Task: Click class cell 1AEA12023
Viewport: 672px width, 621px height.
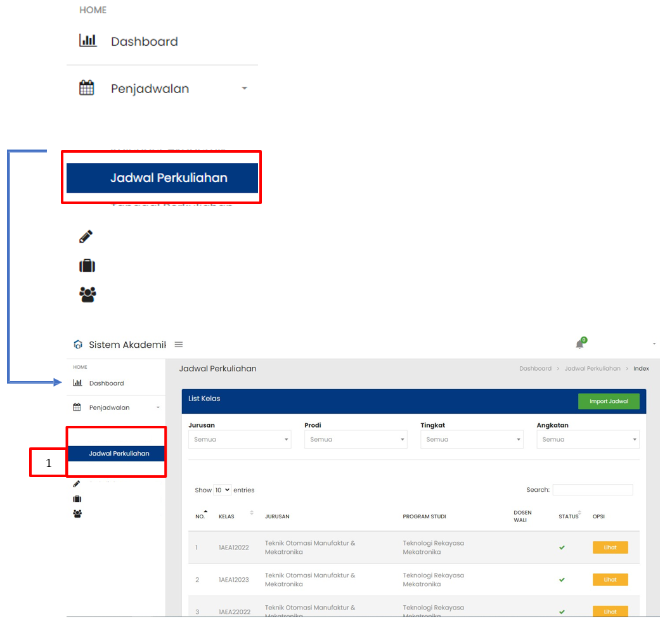Action: click(233, 579)
